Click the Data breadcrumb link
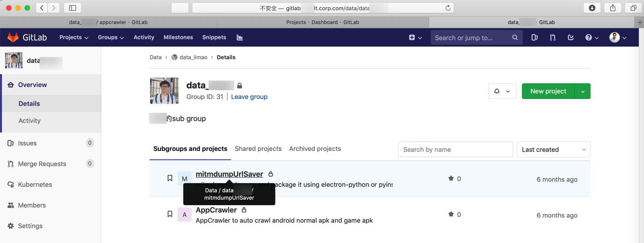The width and height of the screenshot is (644, 243). 156,58
